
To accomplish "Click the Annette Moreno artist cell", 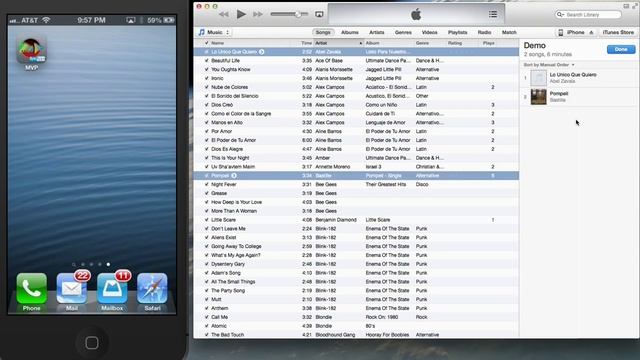I will (x=333, y=167).
